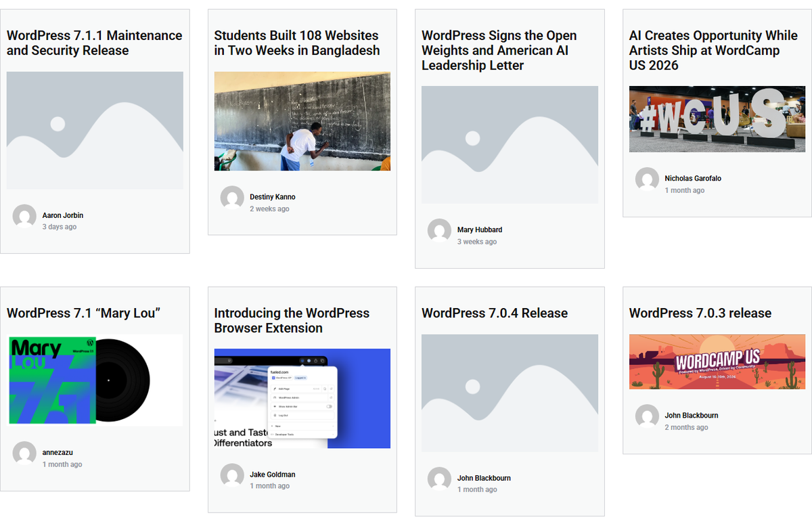This screenshot has height=526, width=812.
Task: Click author name Destiny Kanno
Action: point(273,197)
